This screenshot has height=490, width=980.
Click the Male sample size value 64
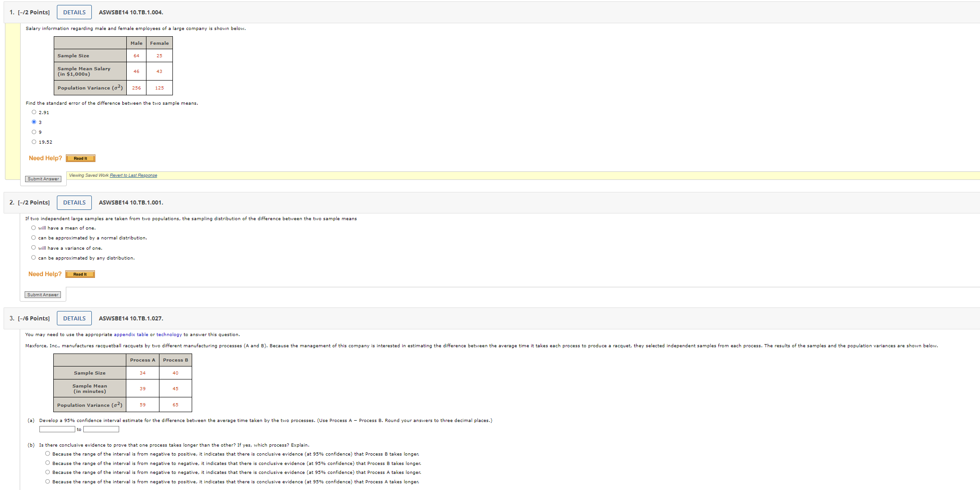(x=137, y=56)
